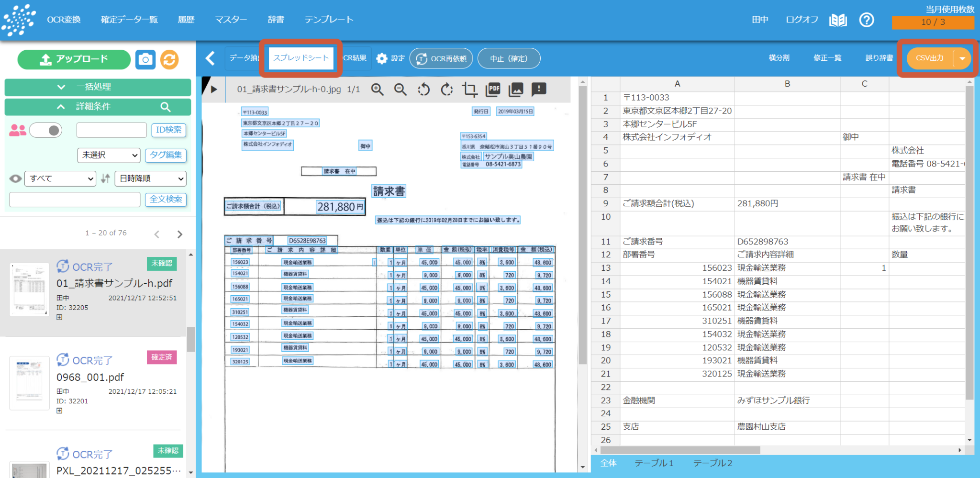Toggle the sort order arrows icon
980x478 pixels.
coord(105,178)
